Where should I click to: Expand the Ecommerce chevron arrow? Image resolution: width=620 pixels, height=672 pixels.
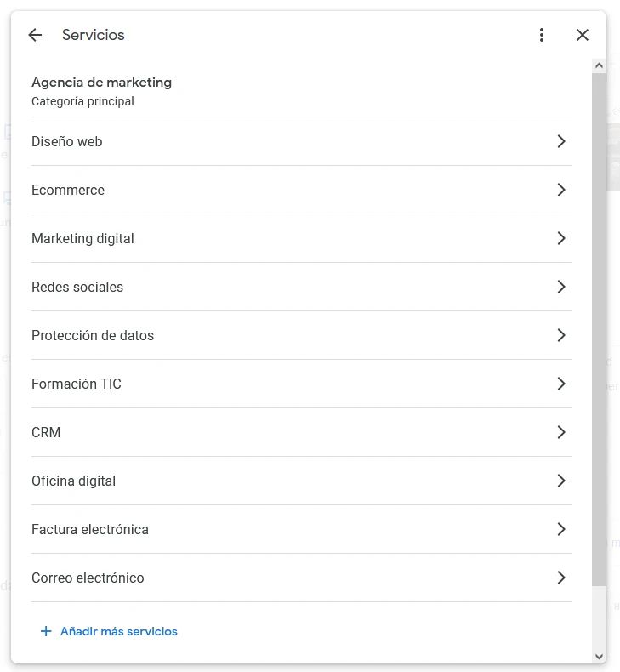561,190
